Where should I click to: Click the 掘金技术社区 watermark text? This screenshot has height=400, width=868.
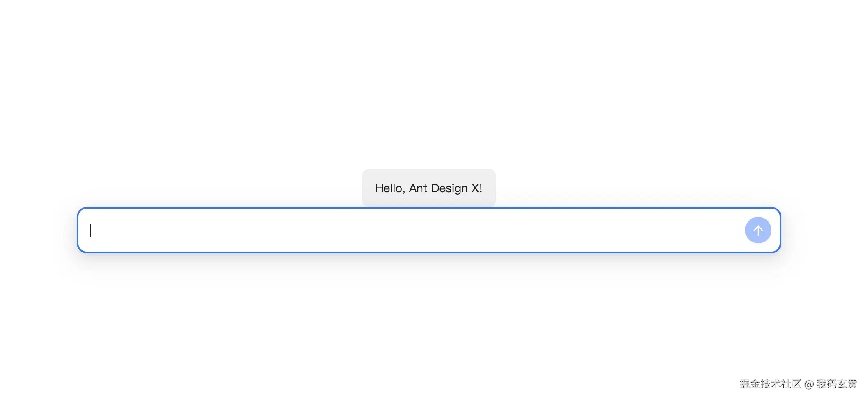point(770,384)
